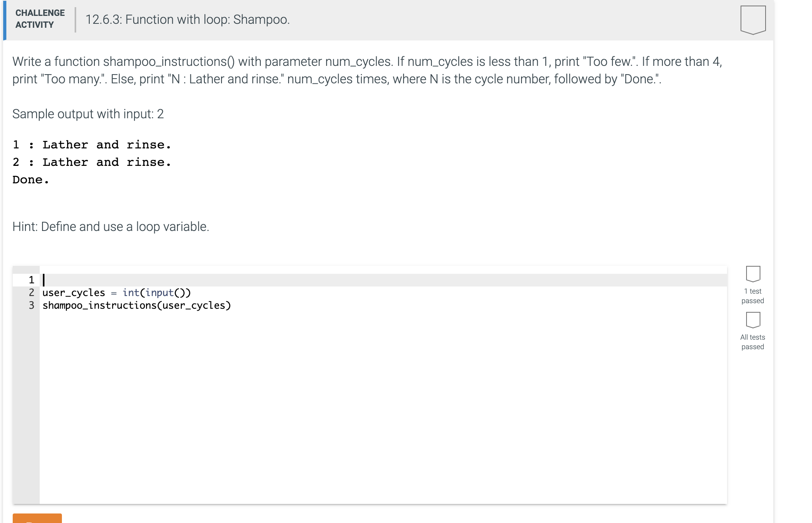Click the 'All tests passed' label
The image size is (812, 523).
coord(753,342)
